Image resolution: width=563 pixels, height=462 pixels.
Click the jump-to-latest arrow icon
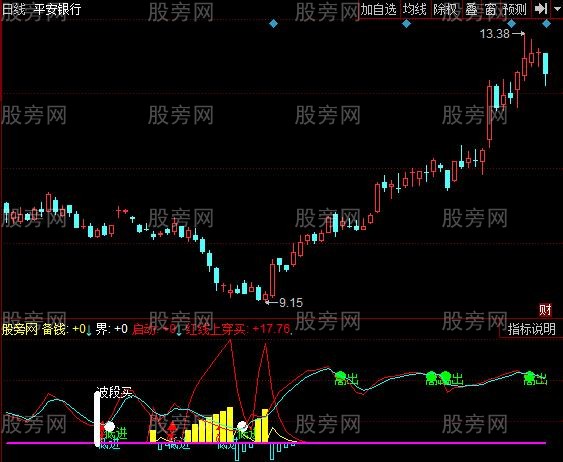coord(541,9)
